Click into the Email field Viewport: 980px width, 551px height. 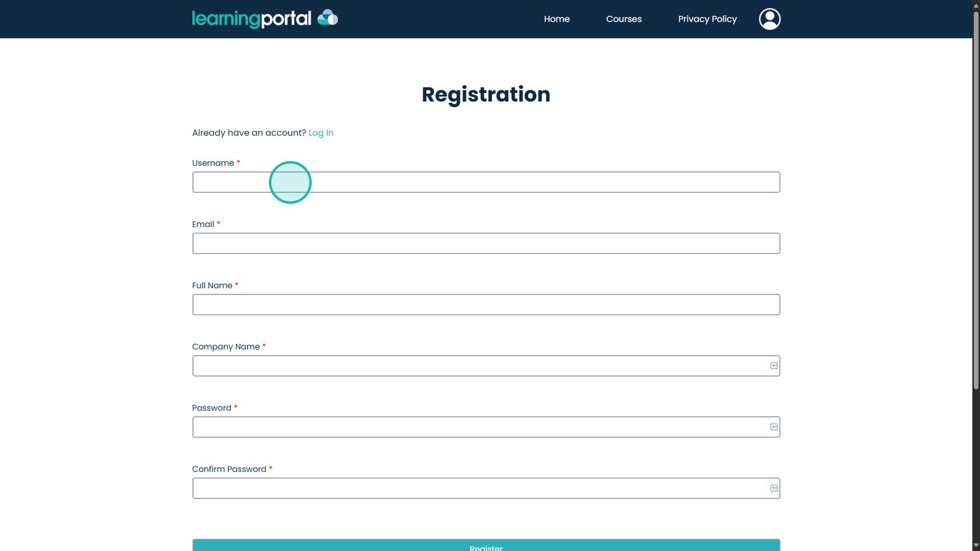(486, 244)
